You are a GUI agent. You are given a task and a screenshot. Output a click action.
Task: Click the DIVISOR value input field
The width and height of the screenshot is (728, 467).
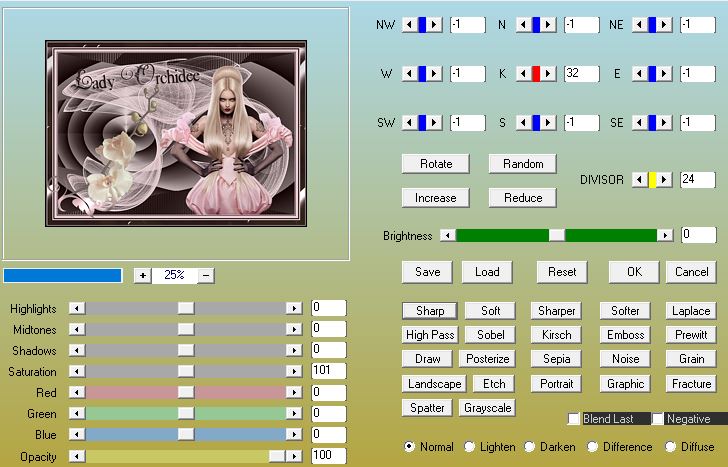tap(698, 180)
